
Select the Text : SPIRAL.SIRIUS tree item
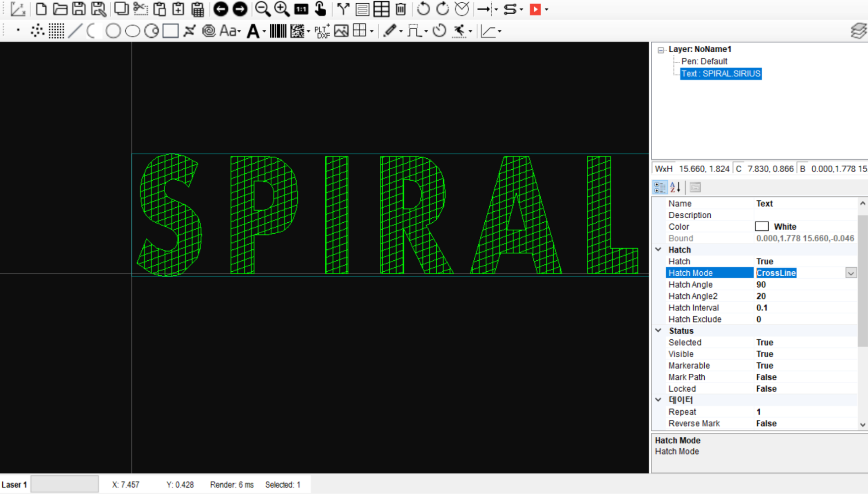tap(721, 74)
